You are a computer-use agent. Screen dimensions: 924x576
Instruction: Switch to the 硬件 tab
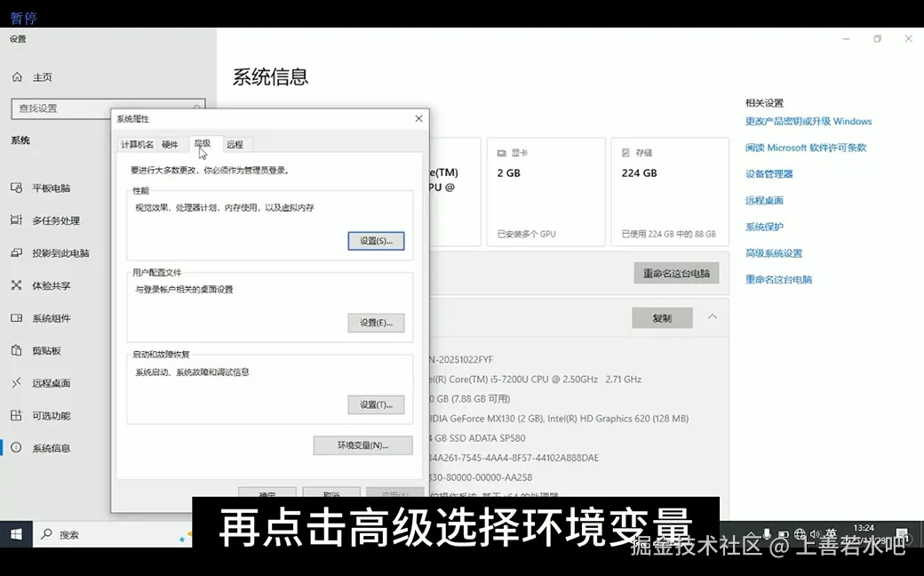(x=171, y=144)
